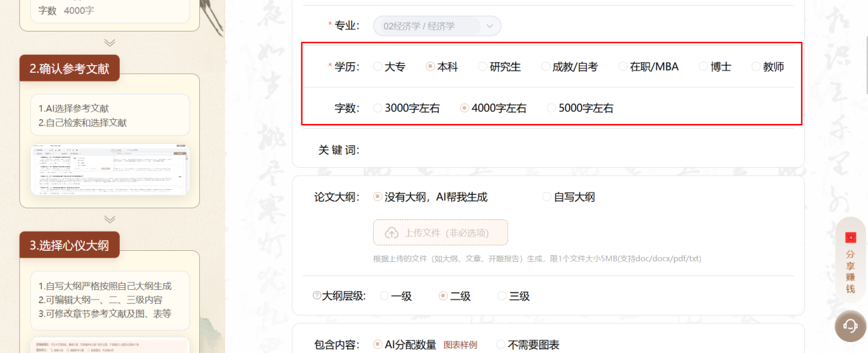Click the text 1.自写大纲严格按照自己大纲生成
This screenshot has width=868, height=353.
pos(105,286)
